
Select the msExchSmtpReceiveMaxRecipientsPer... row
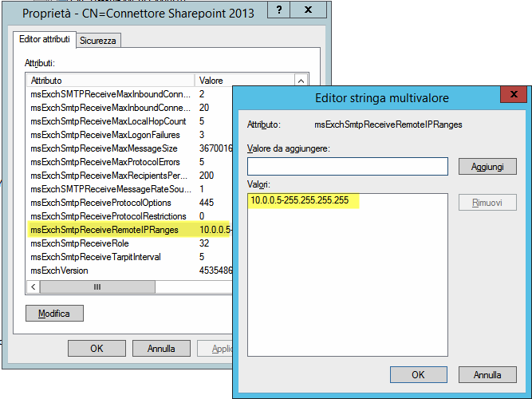[129, 176]
